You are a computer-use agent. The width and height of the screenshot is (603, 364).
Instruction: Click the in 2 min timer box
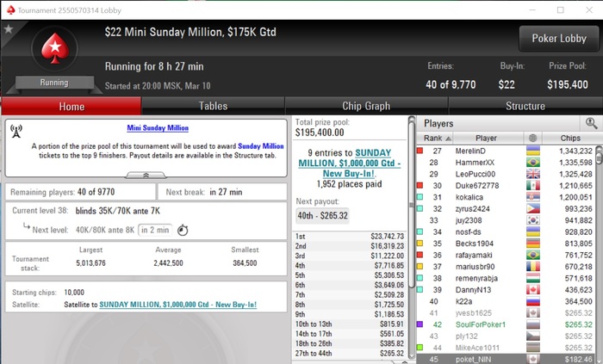click(155, 230)
